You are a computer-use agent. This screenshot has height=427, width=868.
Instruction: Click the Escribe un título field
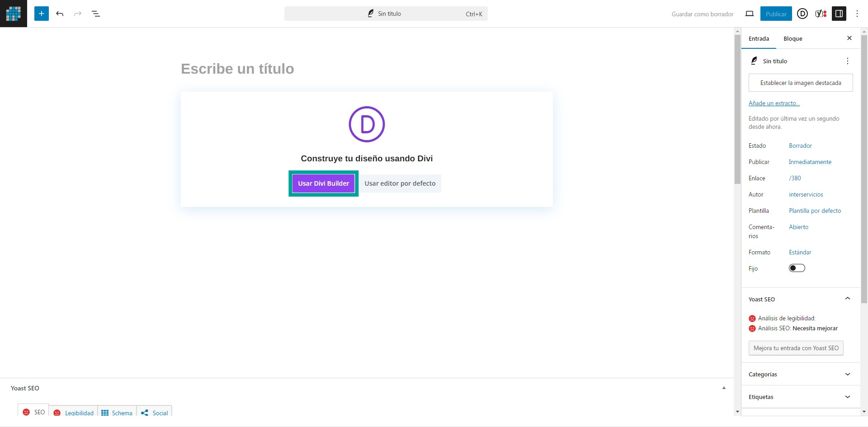(367, 69)
